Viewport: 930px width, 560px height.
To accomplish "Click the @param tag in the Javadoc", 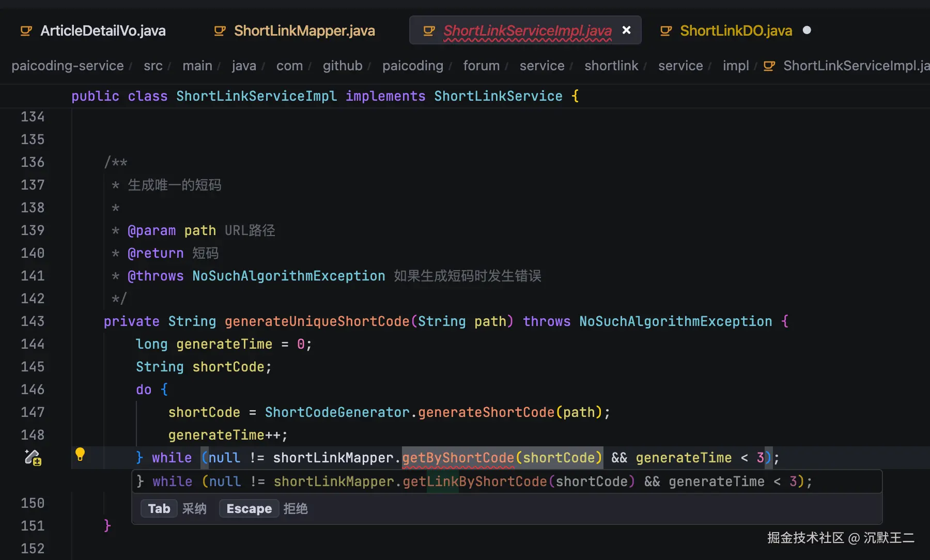I will 151,230.
